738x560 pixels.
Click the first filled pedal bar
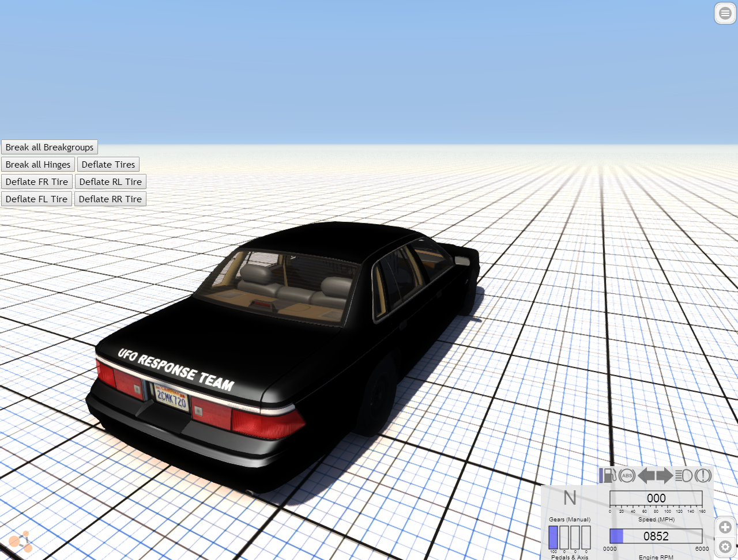tap(553, 538)
